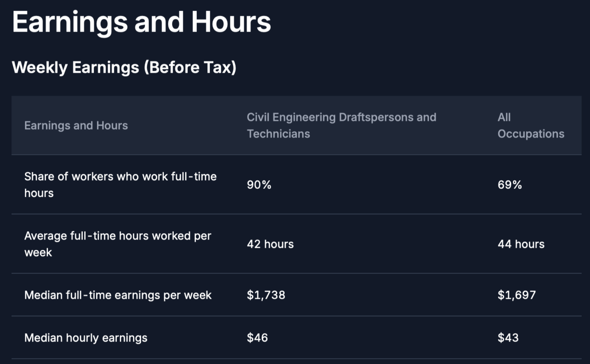Click Median full-time earnings per week label
The height and width of the screenshot is (364, 590).
[118, 295]
